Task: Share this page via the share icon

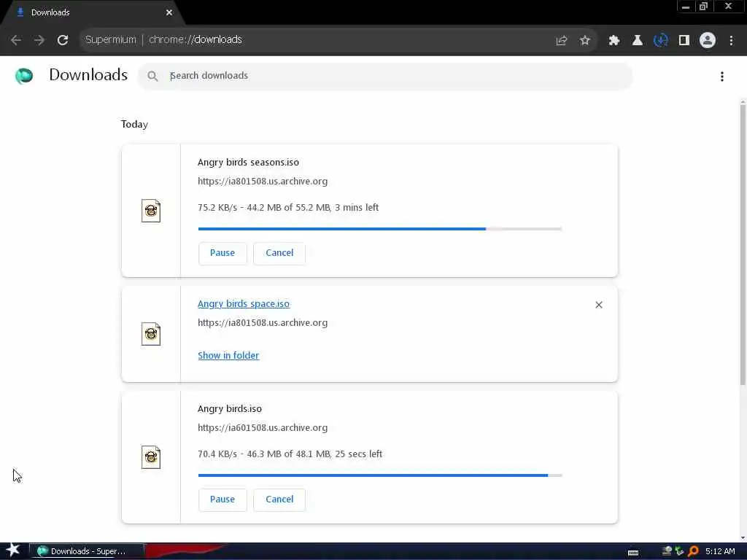Action: click(x=562, y=41)
